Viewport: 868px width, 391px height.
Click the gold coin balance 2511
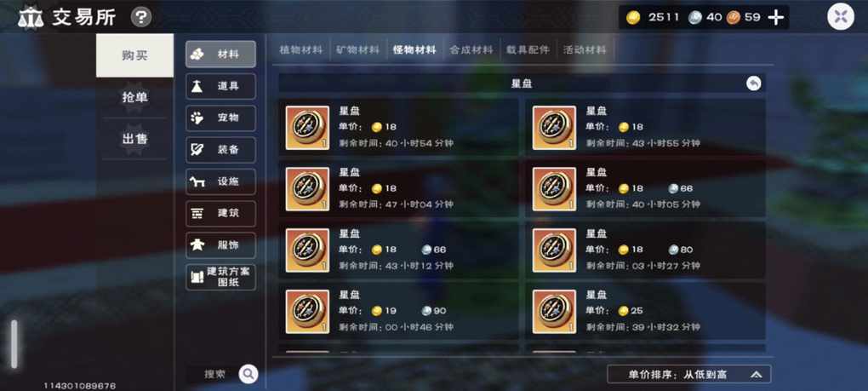pyautogui.click(x=653, y=18)
